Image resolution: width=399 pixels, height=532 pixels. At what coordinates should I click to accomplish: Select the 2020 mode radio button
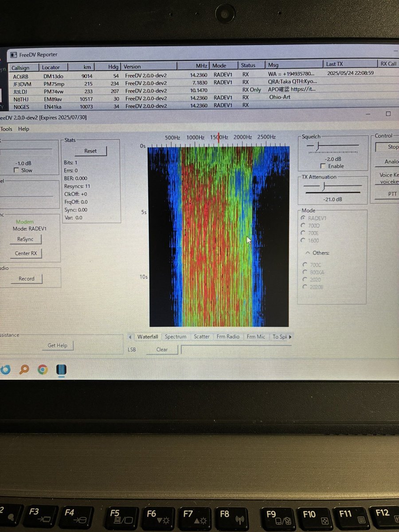[305, 279]
